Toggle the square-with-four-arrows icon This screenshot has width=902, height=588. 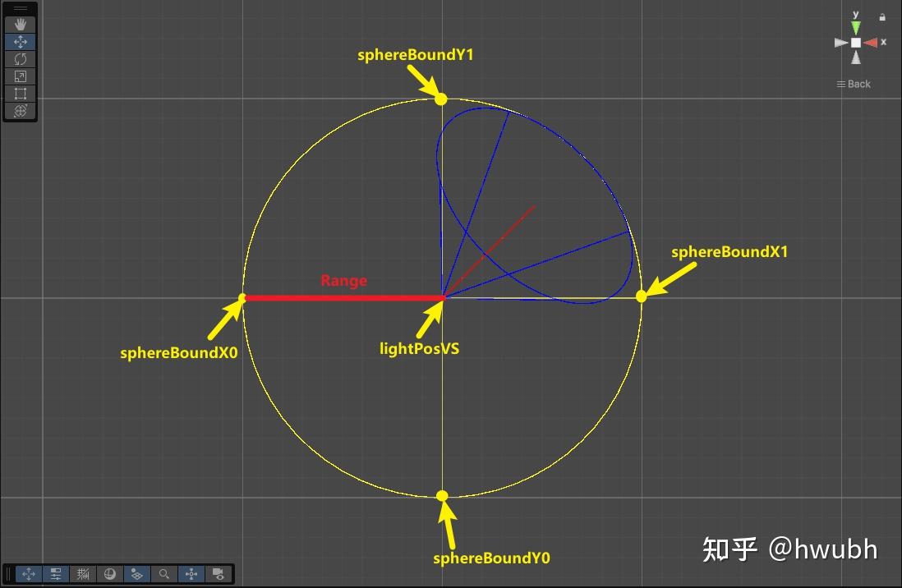point(191,573)
